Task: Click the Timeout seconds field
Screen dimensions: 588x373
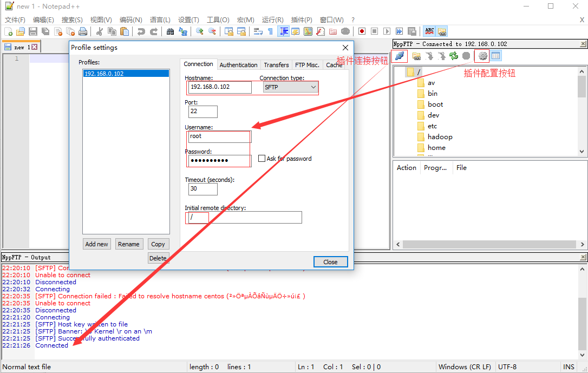Action: coord(203,189)
